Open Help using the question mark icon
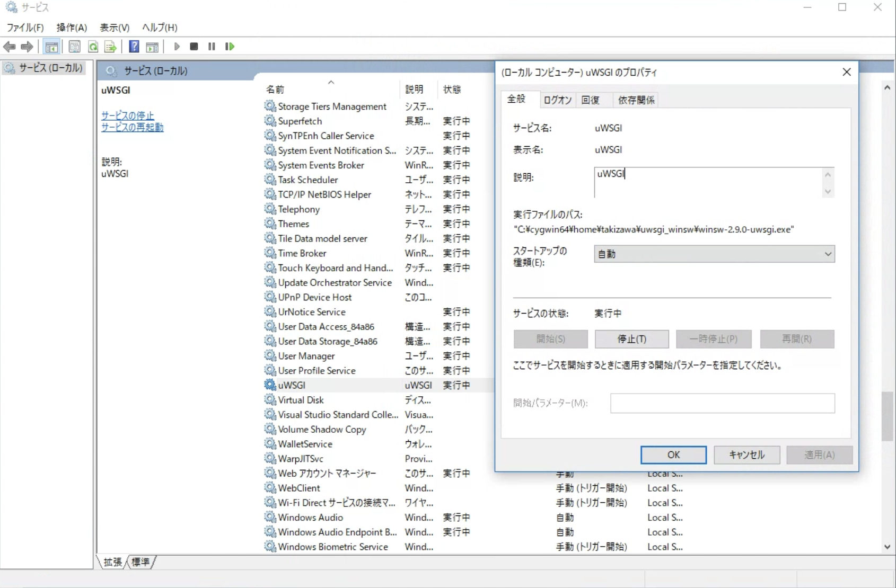The width and height of the screenshot is (896, 588). point(134,47)
